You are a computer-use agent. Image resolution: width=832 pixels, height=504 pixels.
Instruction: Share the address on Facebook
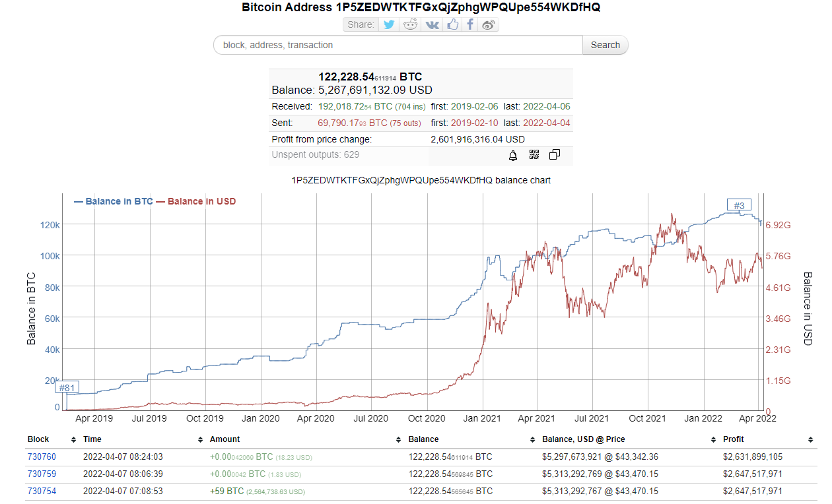(x=469, y=24)
